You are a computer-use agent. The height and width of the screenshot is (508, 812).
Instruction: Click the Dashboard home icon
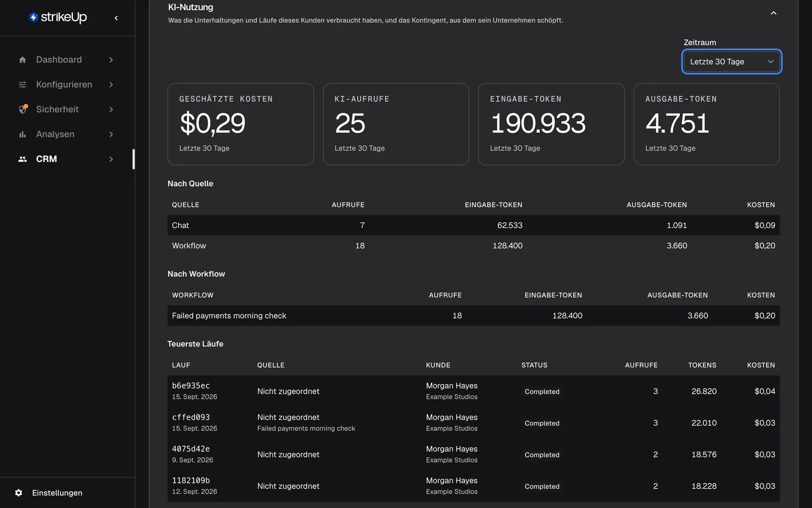point(23,60)
